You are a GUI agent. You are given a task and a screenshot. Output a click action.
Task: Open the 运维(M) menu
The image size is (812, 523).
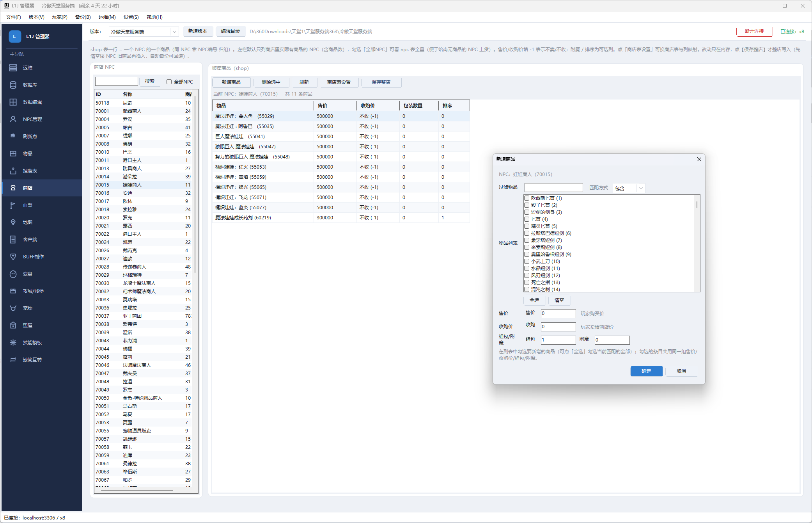coord(107,17)
